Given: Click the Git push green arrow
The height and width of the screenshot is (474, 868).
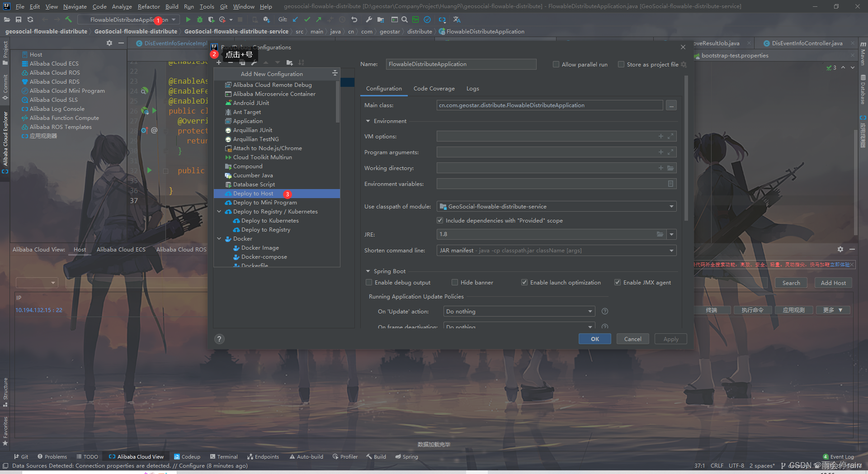Looking at the screenshot, I should pyautogui.click(x=319, y=19).
